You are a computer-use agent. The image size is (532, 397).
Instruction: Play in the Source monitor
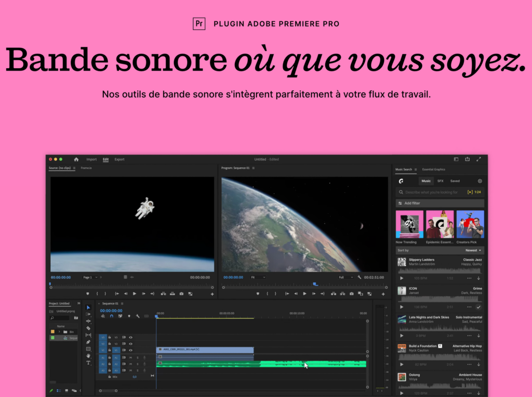tap(135, 294)
